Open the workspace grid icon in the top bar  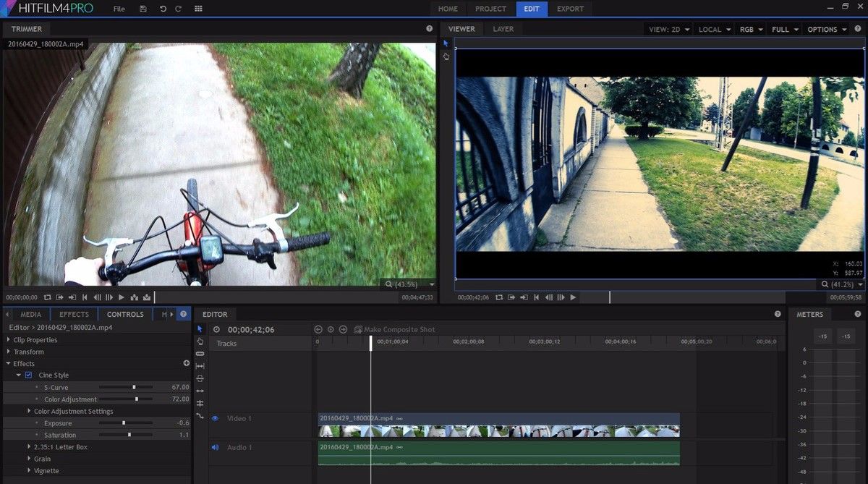pos(198,9)
